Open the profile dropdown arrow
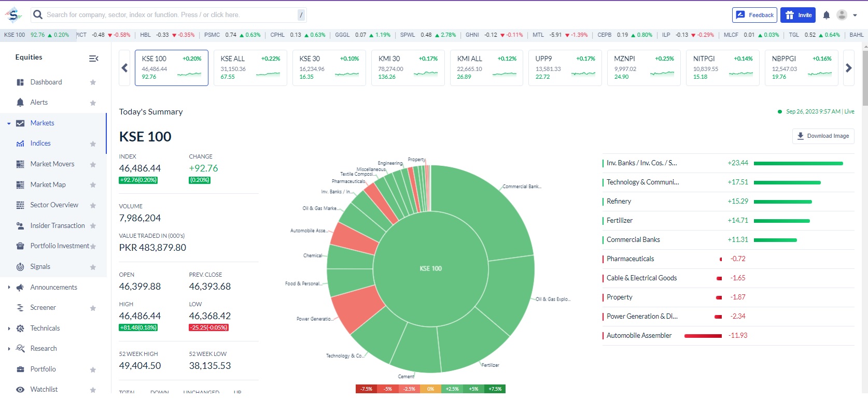This screenshot has width=868, height=400. pos(855,16)
